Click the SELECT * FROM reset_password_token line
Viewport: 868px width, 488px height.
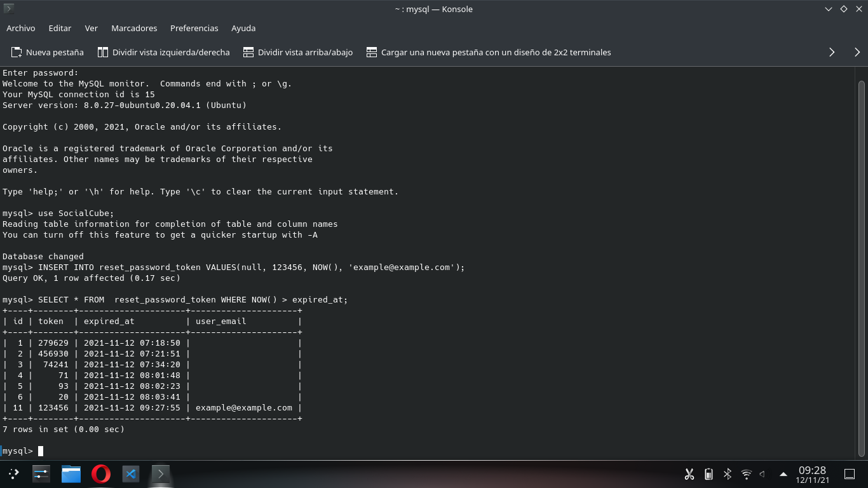(175, 299)
